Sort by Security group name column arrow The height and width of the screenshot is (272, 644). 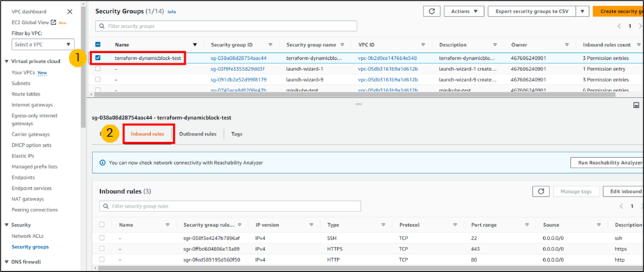[342, 45]
